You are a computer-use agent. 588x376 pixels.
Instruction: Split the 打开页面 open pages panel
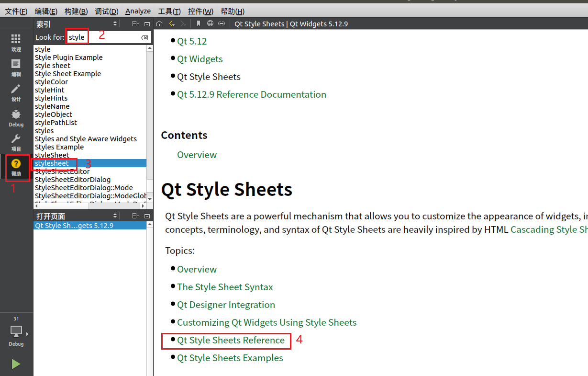(x=136, y=216)
